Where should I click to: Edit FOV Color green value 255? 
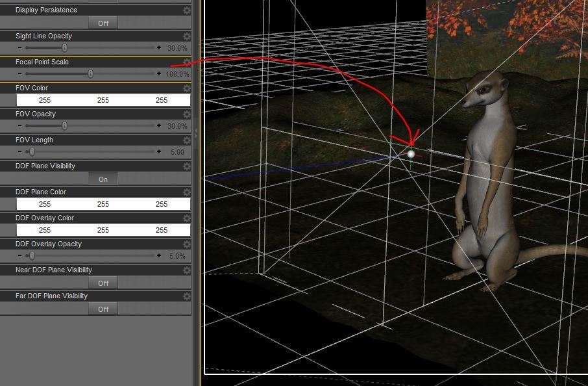coord(103,100)
